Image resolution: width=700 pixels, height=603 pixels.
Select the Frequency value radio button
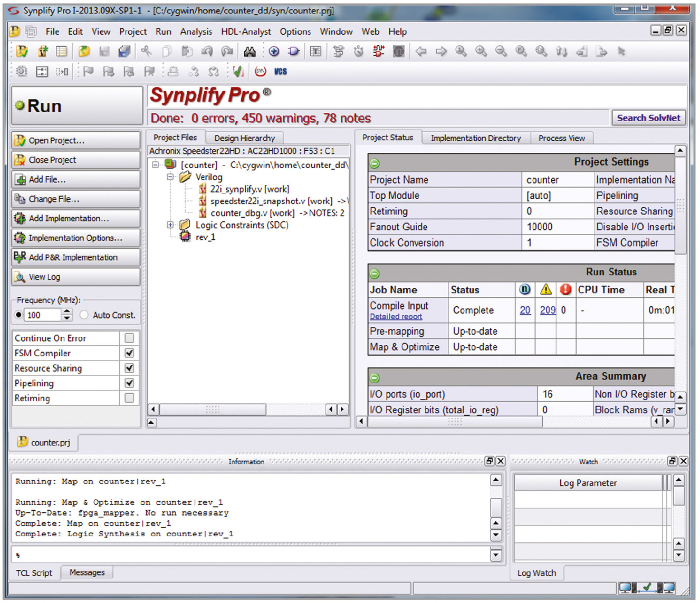(x=19, y=315)
